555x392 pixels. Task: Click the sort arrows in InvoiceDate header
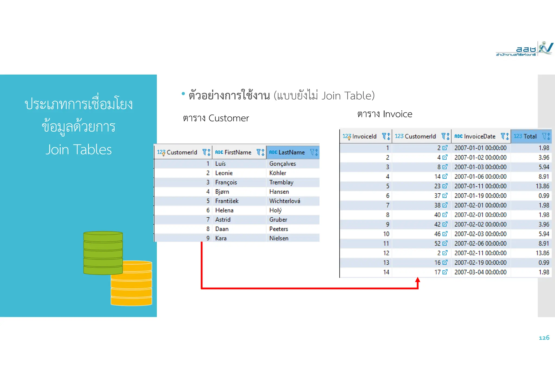point(507,136)
